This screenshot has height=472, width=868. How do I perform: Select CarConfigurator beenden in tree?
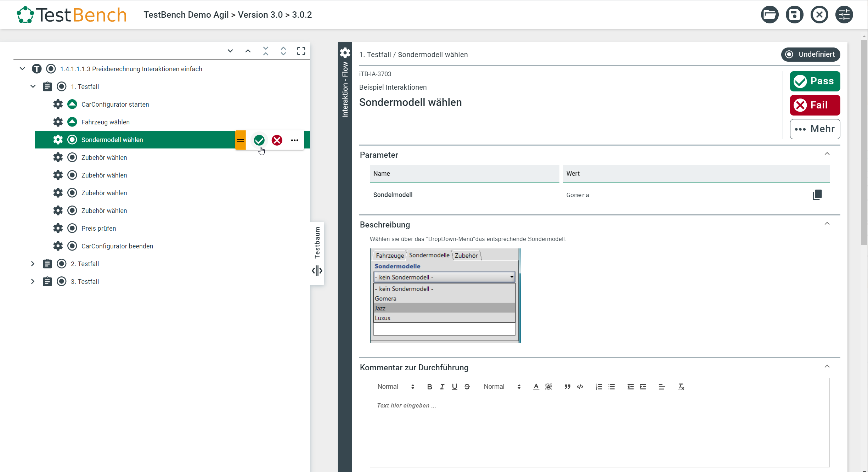coord(117,246)
